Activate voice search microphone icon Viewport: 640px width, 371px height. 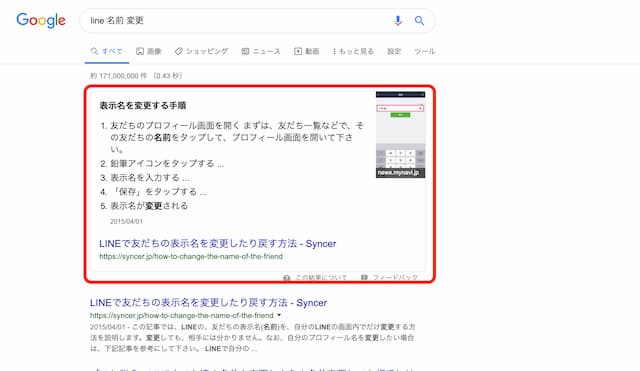pos(398,20)
